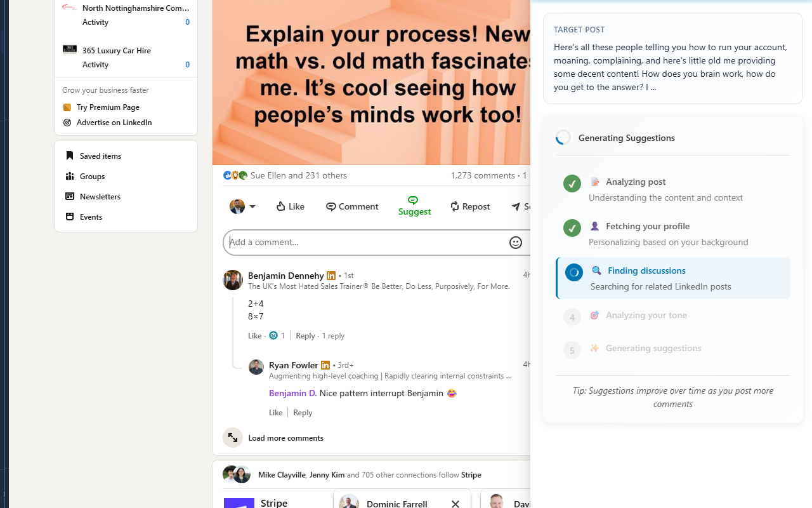
Task: Click 365 Luxury Car Hire Activity count
Action: [x=187, y=64]
